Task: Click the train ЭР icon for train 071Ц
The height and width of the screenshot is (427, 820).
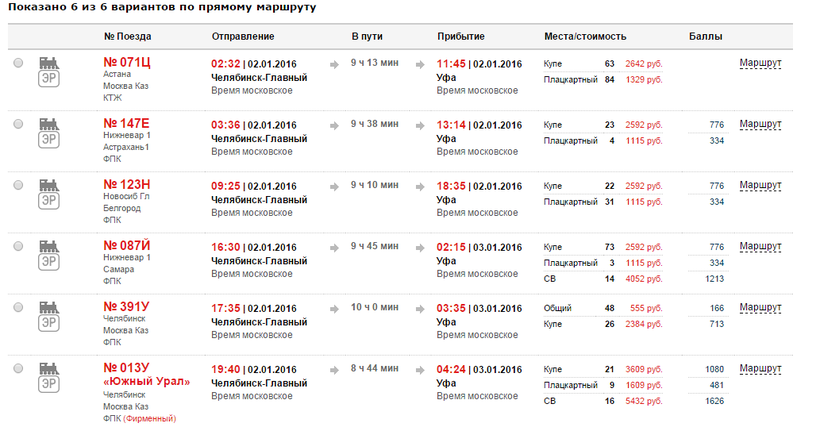Action: 47,72
